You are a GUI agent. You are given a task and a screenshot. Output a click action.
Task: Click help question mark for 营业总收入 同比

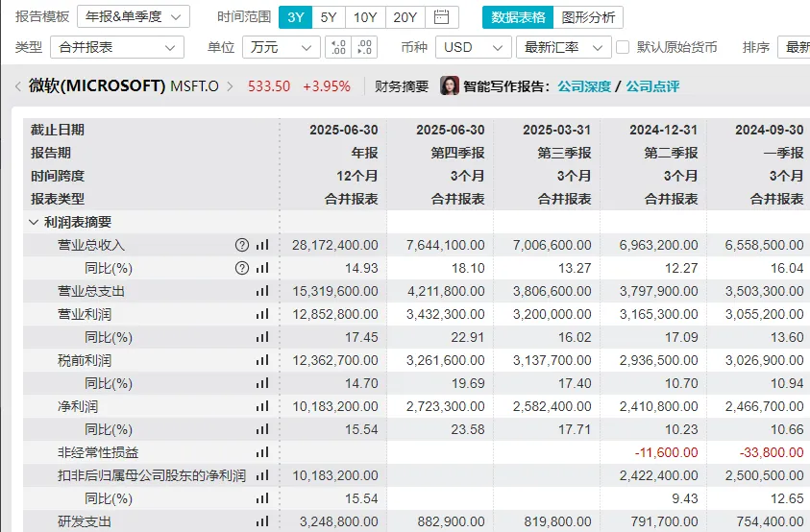tap(242, 268)
